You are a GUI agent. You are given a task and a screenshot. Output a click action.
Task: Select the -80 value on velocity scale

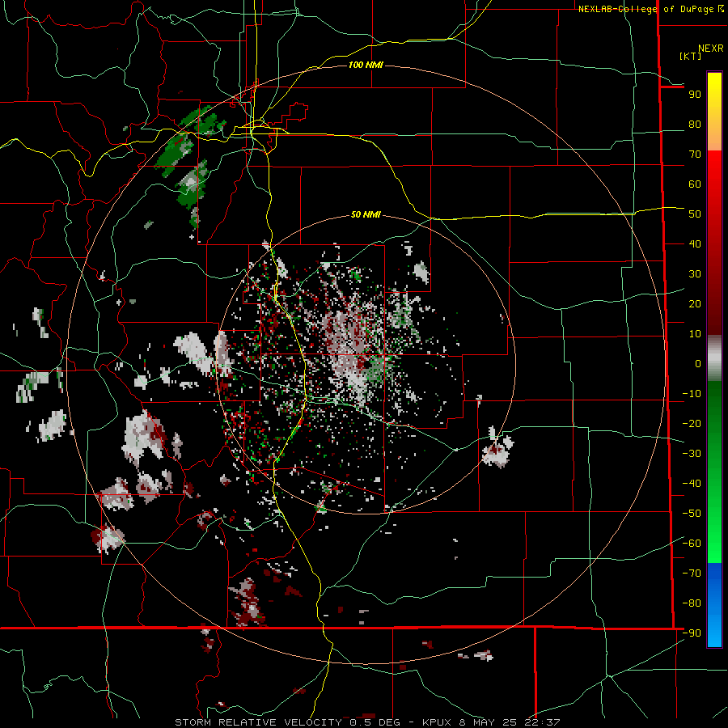pos(692,603)
